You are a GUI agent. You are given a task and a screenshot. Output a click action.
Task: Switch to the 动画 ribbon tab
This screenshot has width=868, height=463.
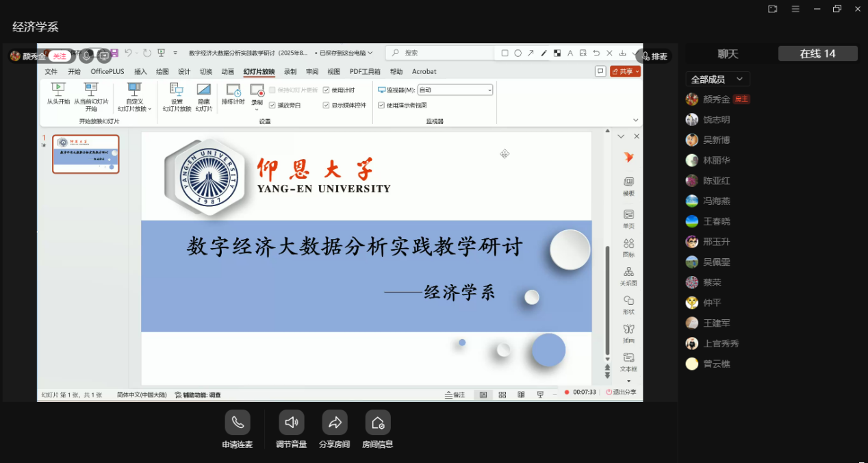tap(227, 71)
